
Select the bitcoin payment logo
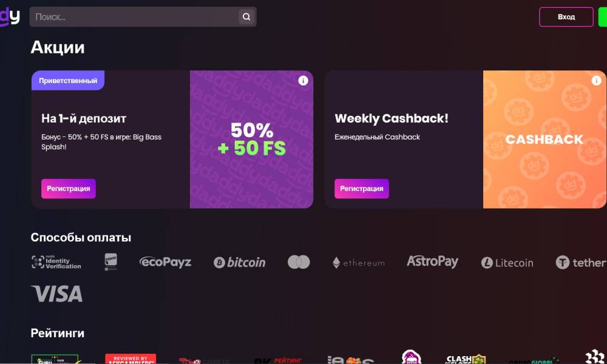coord(240,262)
